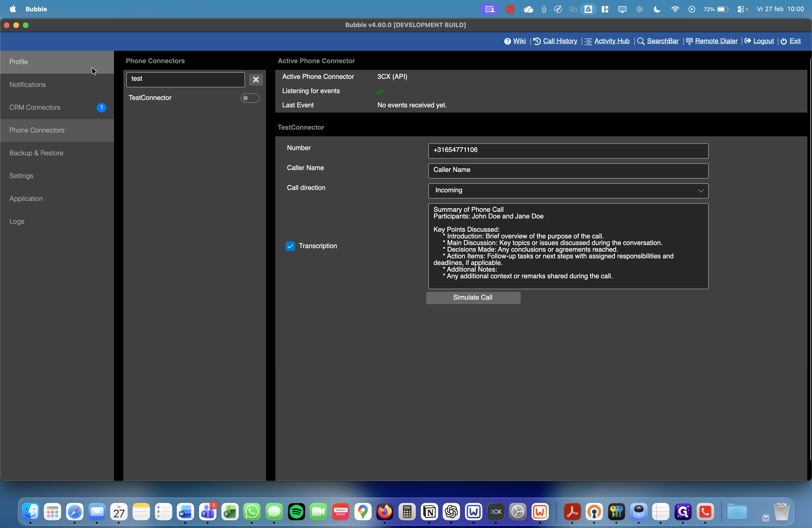The image size is (812, 528).
Task: Click the Incoming dropdown chevron arrow
Action: coord(700,191)
